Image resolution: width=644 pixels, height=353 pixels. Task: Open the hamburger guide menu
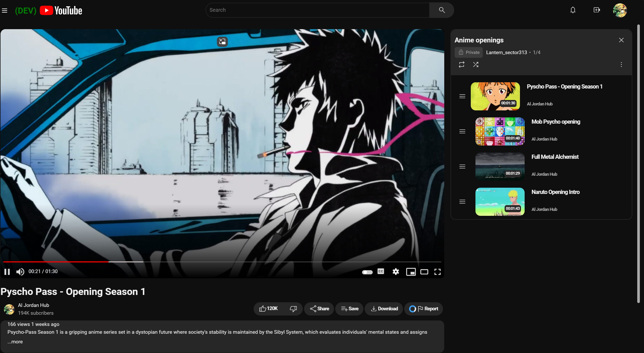4,11
